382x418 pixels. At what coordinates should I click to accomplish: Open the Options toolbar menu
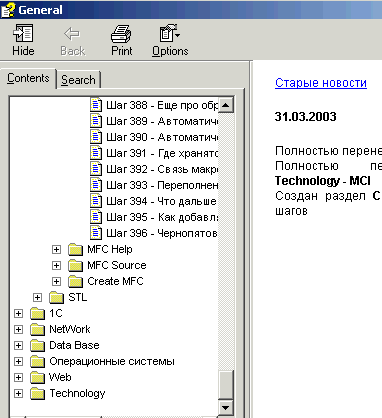tap(170, 40)
